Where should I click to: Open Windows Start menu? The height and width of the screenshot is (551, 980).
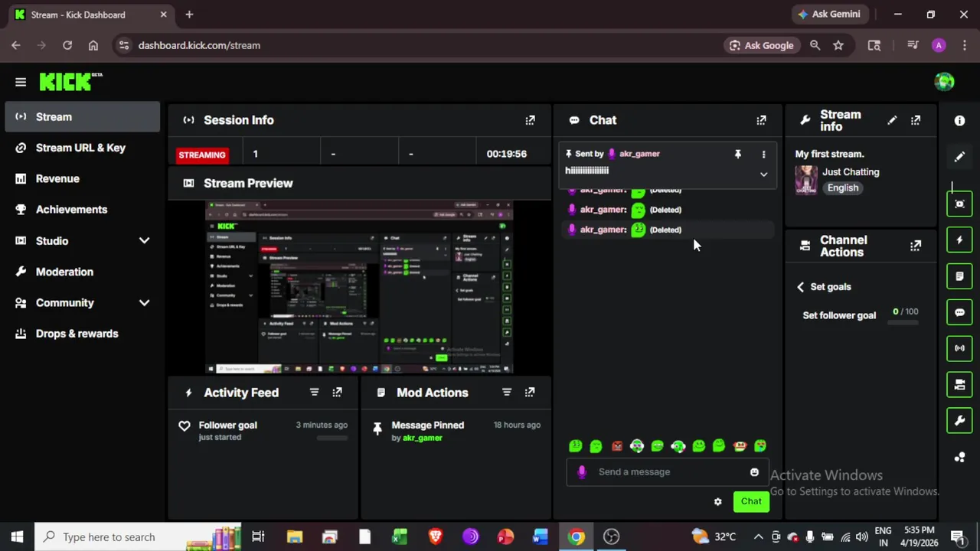[17, 537]
